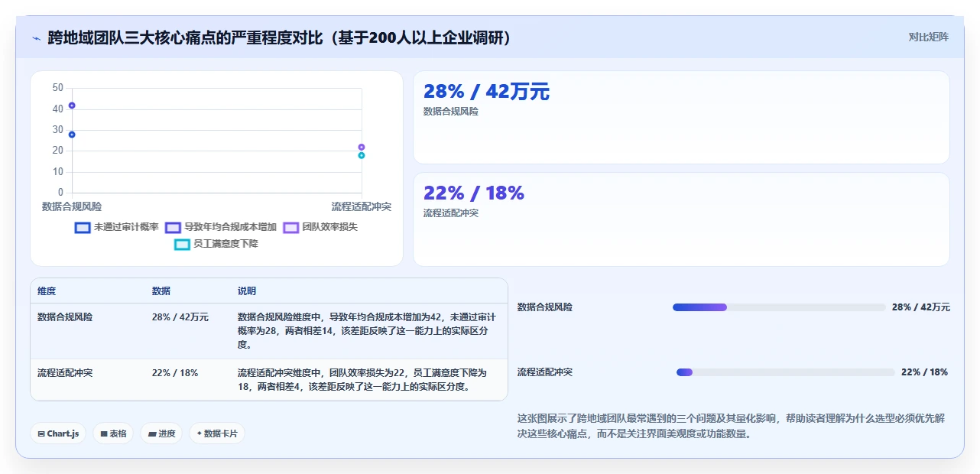The image size is (980, 474).
Task: Click the Chart.js tag
Action: coord(58,433)
